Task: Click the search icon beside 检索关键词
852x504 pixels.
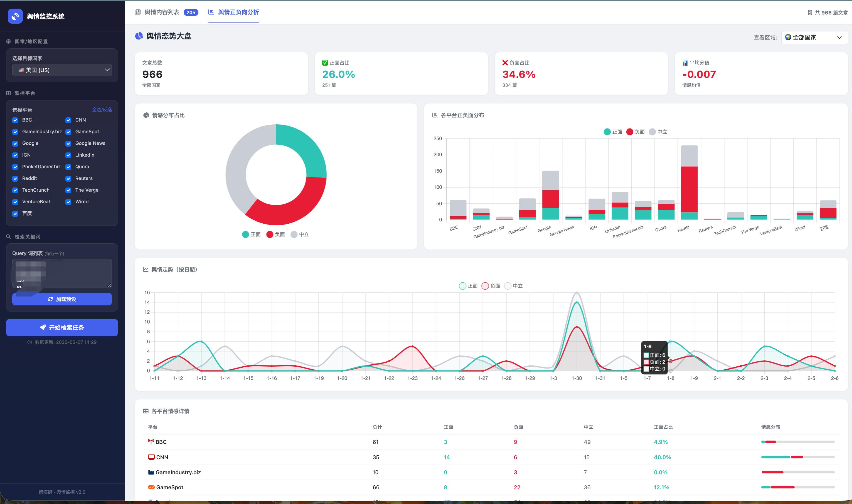Action: [x=9, y=237]
